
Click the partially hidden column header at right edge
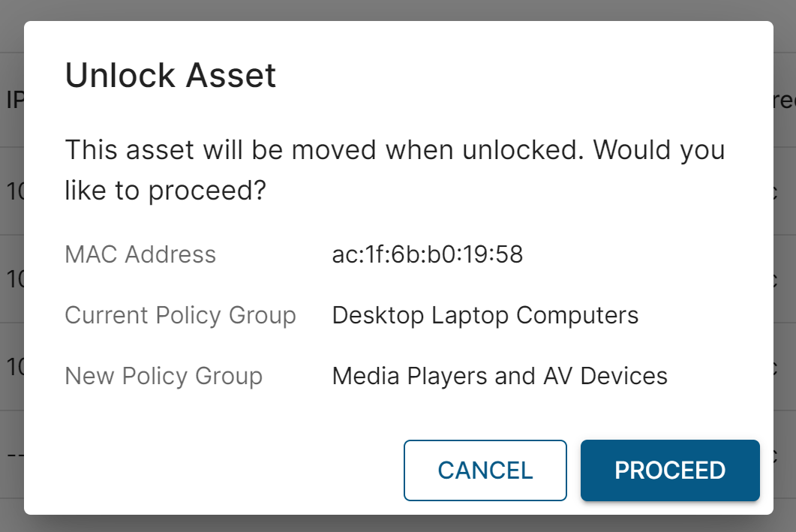pos(785,100)
